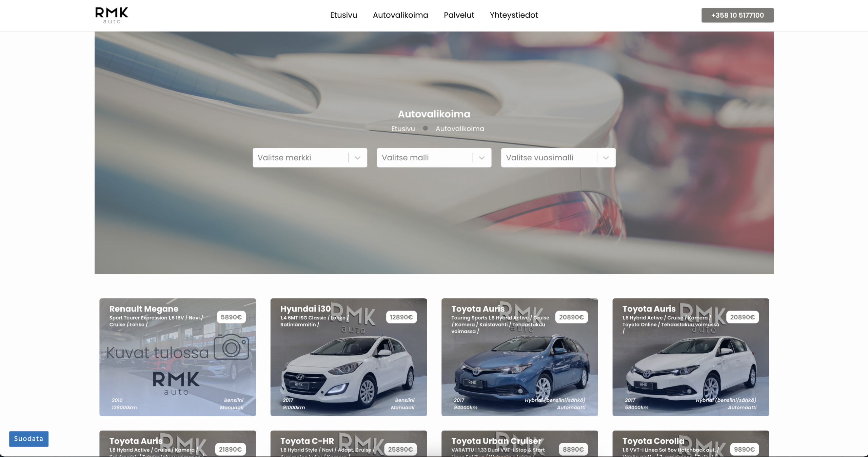Expand the Valitse merkki chevron arrow

pos(357,158)
